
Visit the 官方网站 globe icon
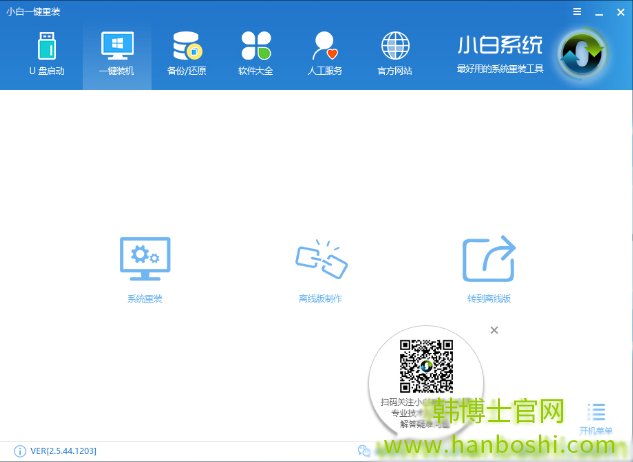(x=395, y=53)
